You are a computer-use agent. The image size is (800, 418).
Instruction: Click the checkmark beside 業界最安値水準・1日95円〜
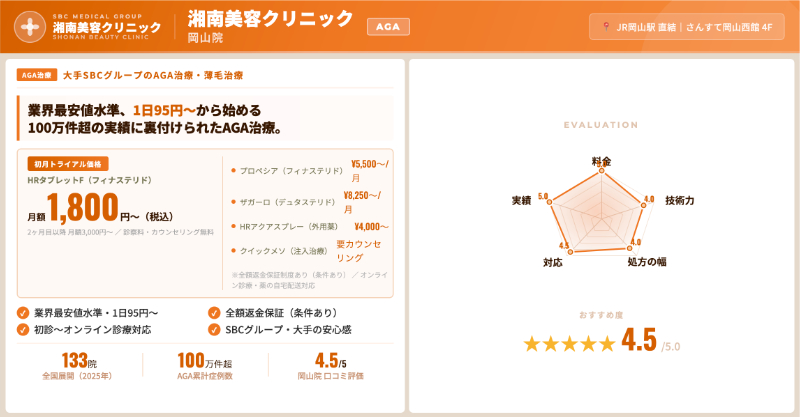click(23, 313)
